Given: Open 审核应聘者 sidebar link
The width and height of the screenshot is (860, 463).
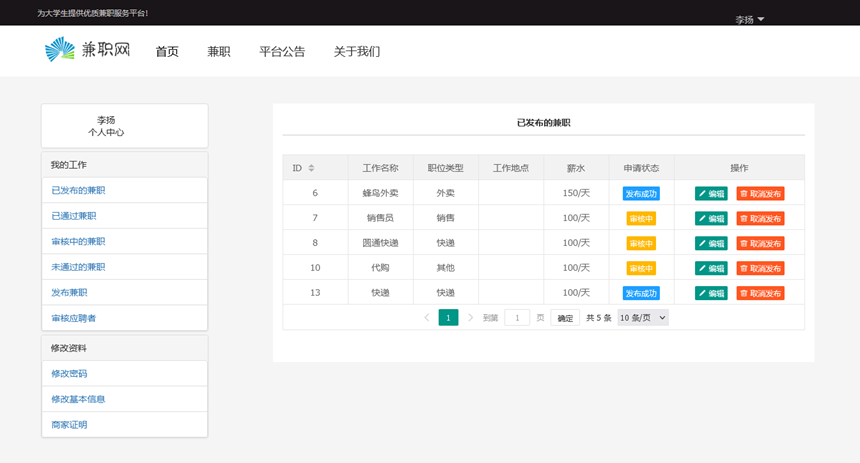Looking at the screenshot, I should pos(73,318).
